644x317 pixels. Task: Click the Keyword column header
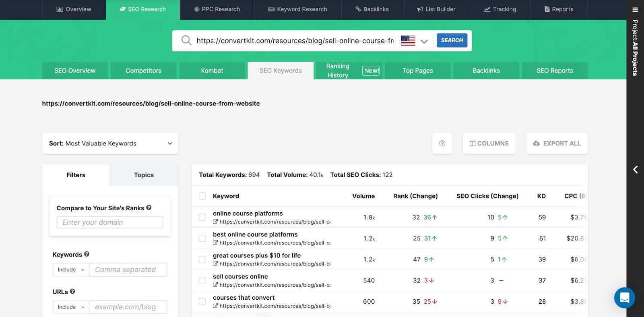[x=226, y=196]
